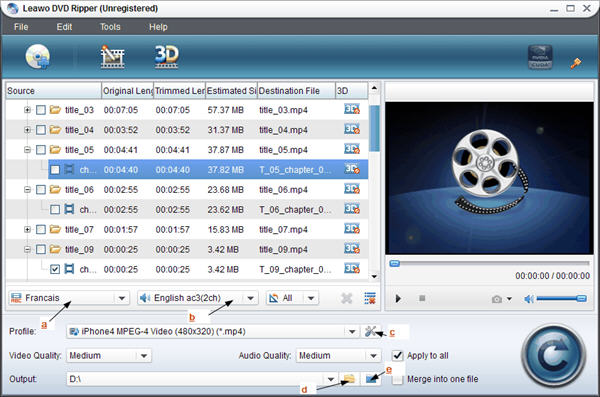Open profile settings wrench icon
The width and height of the screenshot is (600, 397).
[370, 331]
